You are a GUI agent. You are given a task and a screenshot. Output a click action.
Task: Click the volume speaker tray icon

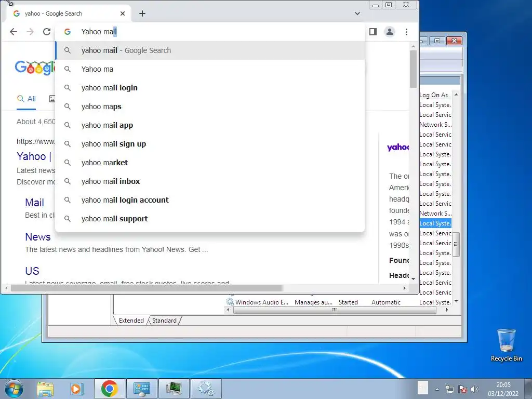tap(475, 389)
